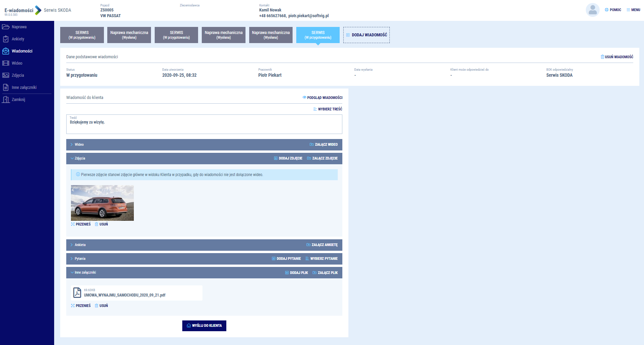Screen dimensions: 644x345
Task: Open the Ankiety sidebar icon
Action: click(6, 39)
